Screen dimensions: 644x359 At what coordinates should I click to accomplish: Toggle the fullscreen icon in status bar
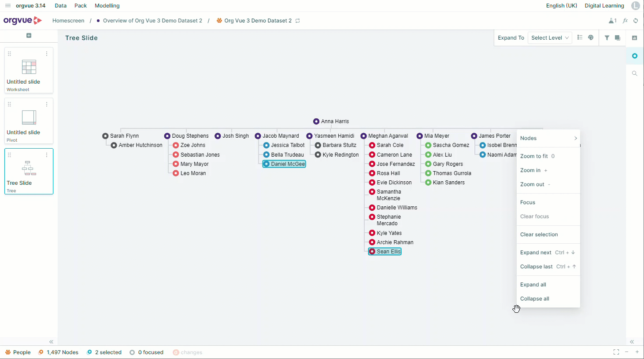pos(616,352)
